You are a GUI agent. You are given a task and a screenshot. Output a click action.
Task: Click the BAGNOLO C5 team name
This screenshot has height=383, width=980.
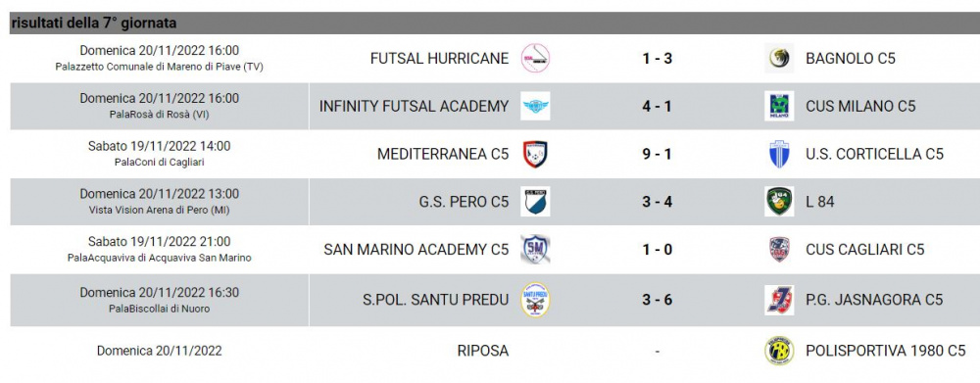[851, 58]
